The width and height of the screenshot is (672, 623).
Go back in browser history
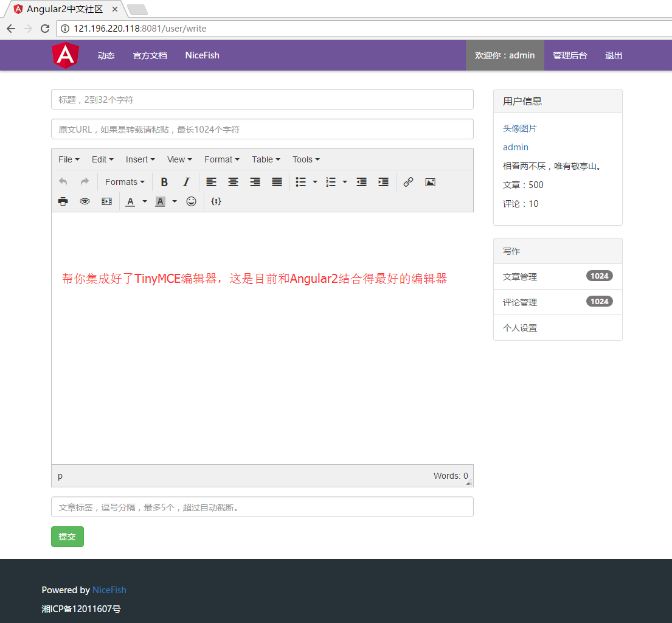11,29
